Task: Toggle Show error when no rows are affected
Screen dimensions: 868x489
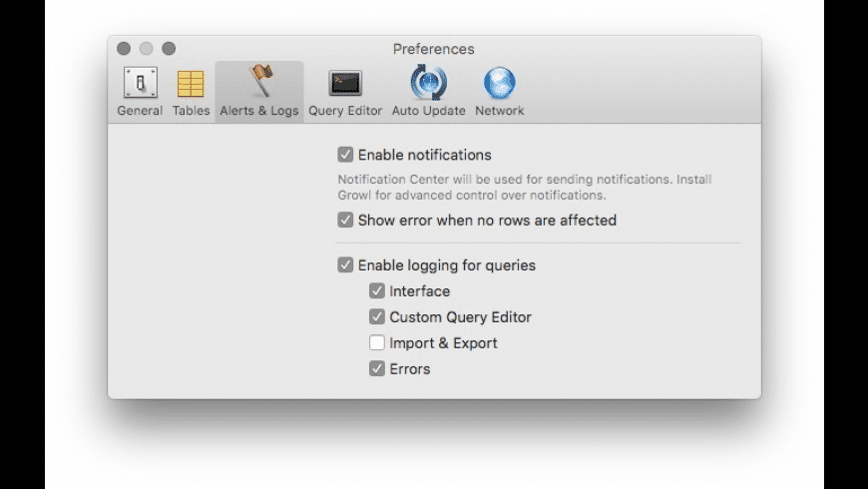Action: [345, 220]
